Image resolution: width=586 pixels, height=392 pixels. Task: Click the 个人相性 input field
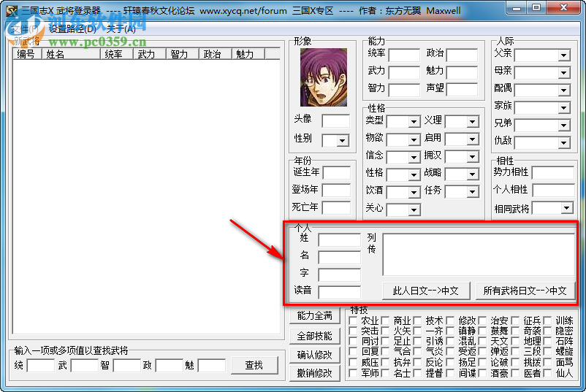(553, 191)
